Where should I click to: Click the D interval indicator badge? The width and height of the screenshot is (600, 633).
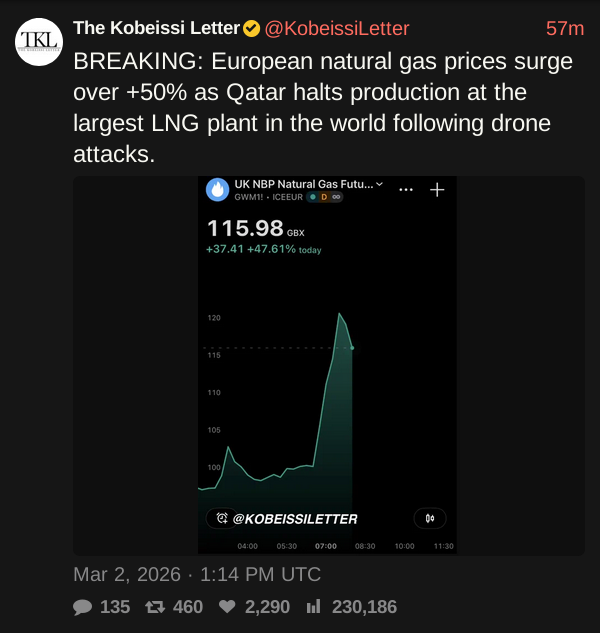[324, 197]
